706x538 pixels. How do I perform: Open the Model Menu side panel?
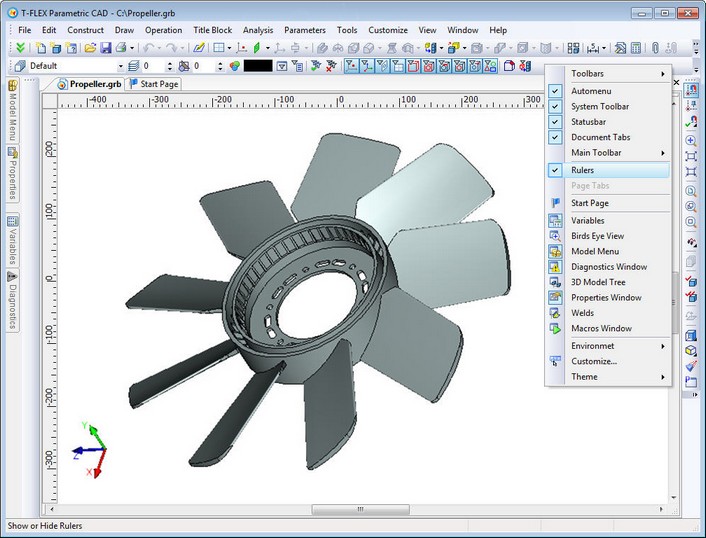coord(12,112)
